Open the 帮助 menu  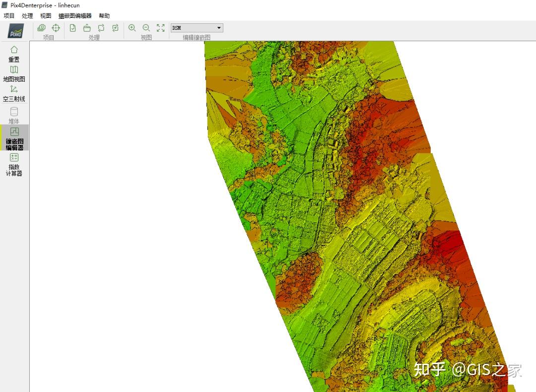[x=104, y=16]
